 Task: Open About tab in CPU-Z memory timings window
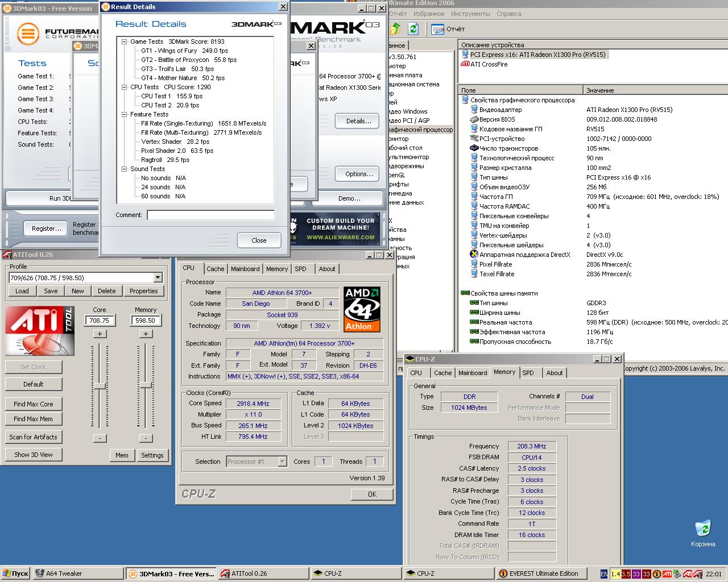coord(555,373)
